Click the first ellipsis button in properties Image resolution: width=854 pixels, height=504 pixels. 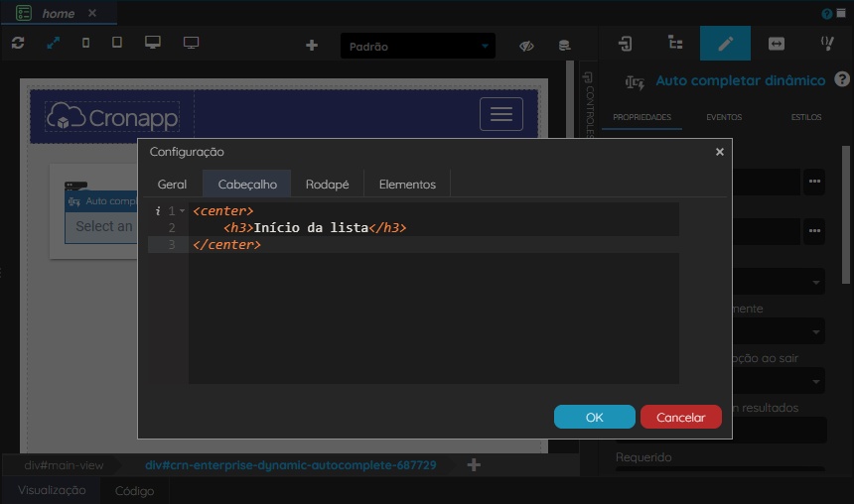[814, 182]
